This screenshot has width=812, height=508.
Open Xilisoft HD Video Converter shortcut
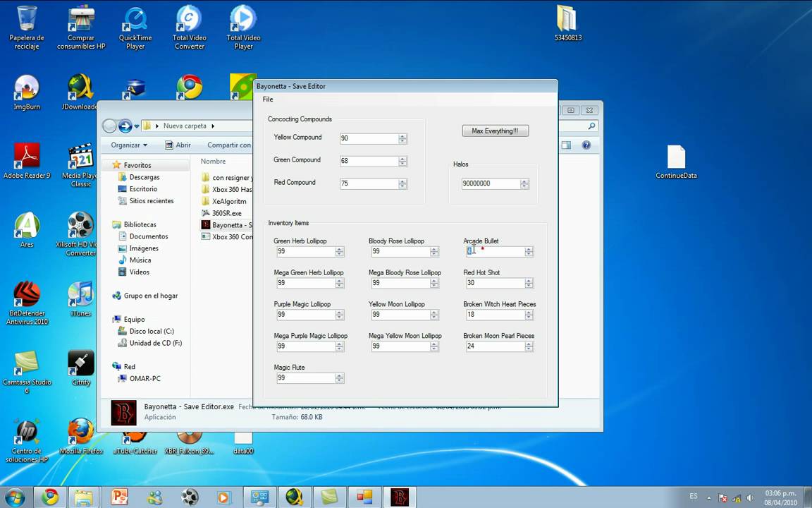81,234
